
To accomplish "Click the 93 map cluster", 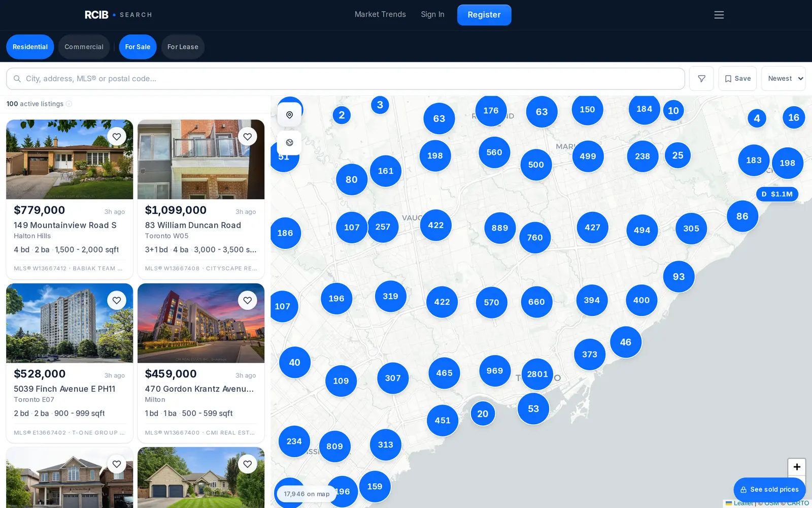I will pyautogui.click(x=679, y=277).
